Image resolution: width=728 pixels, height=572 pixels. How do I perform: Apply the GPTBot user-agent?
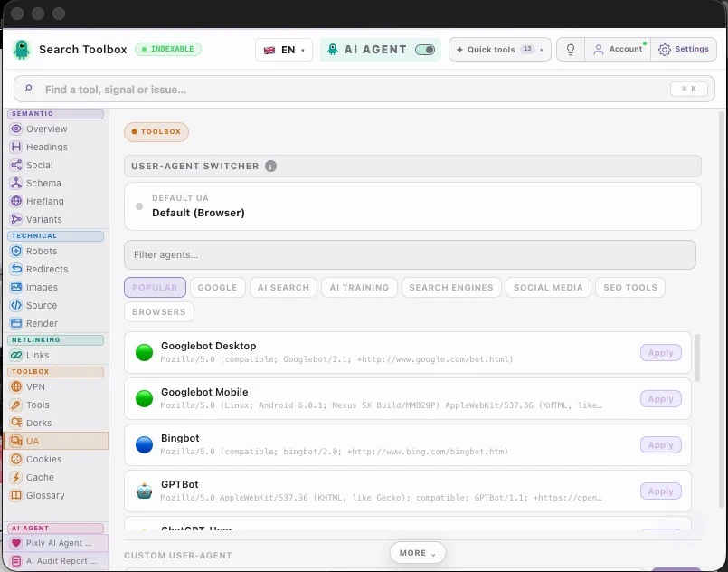661,491
